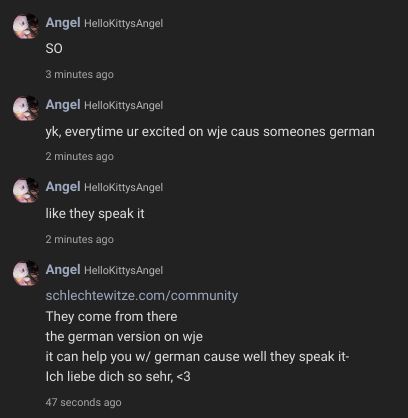Click avatar on the last message with link
This screenshot has height=418, width=408.
(26, 273)
